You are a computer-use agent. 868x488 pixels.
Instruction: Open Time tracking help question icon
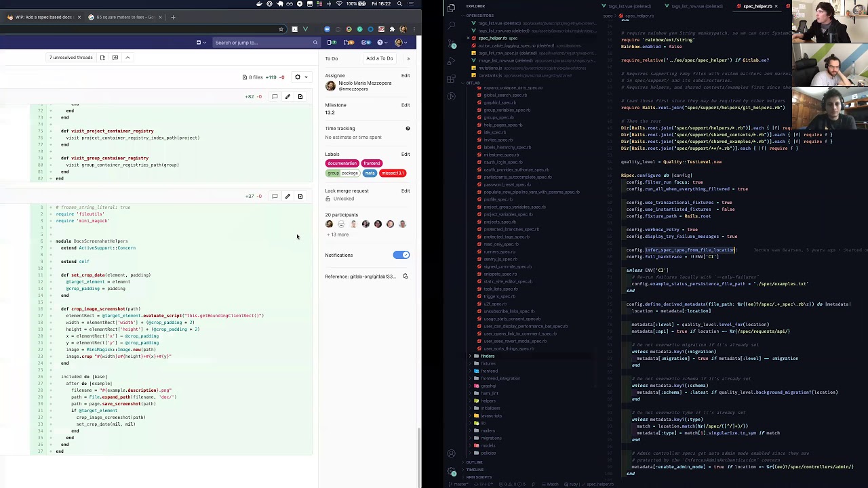pos(408,128)
